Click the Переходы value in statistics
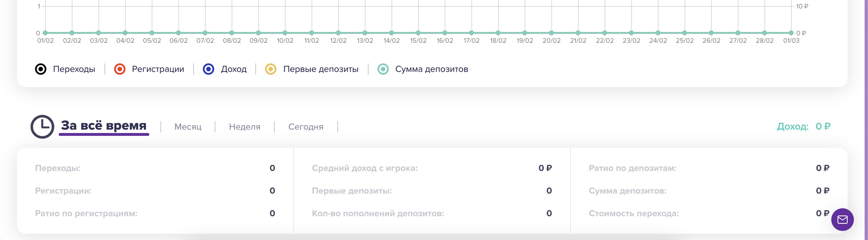 click(x=272, y=168)
